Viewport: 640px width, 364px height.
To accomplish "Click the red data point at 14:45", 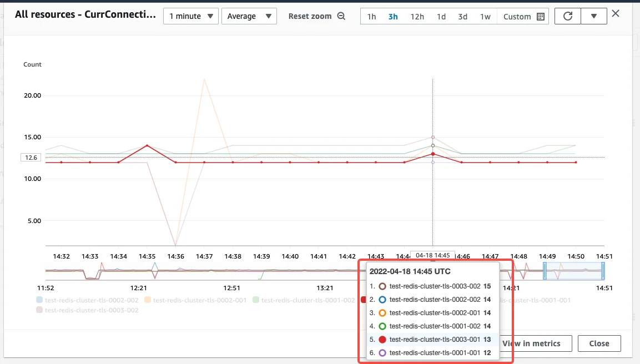I will coord(432,154).
